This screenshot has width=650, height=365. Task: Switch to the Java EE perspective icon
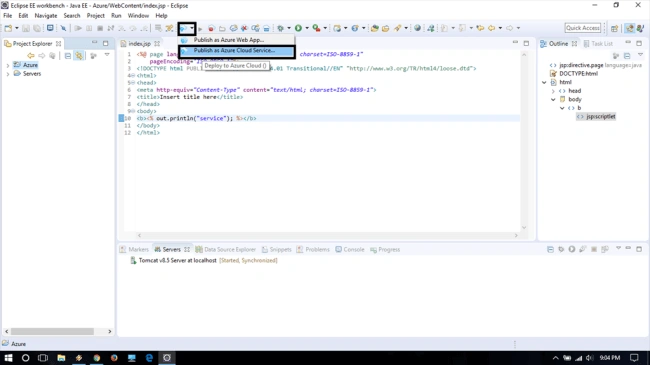(x=630, y=28)
